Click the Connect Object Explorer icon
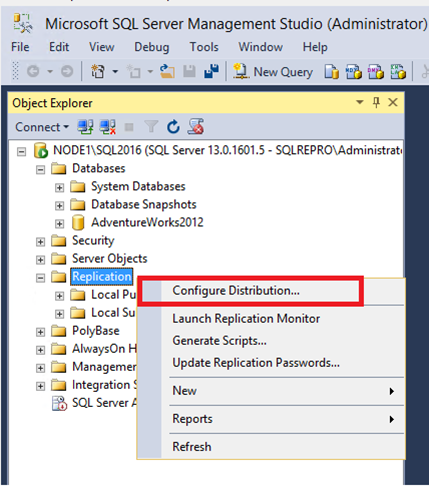 point(85,127)
